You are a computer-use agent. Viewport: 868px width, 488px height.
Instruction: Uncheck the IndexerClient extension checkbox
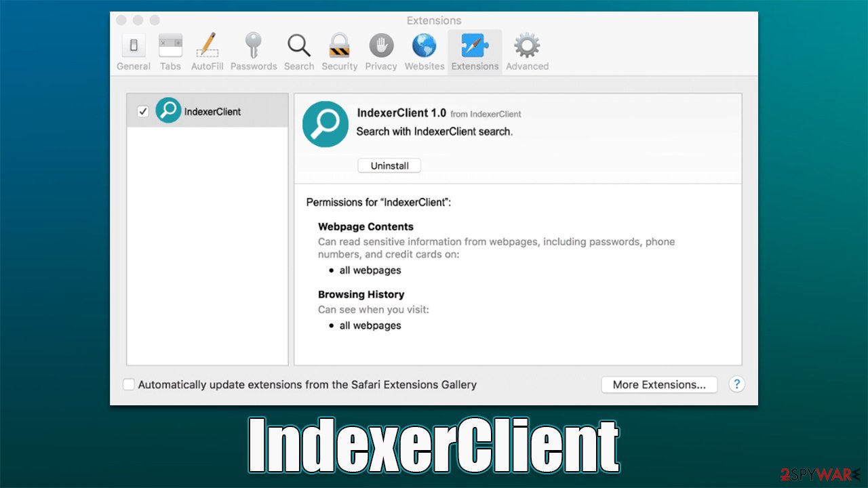point(142,111)
